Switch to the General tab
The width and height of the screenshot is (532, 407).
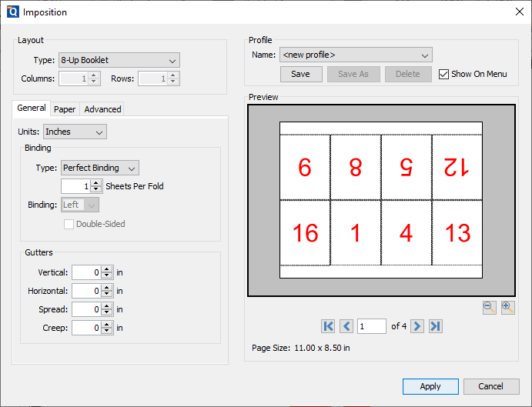click(32, 108)
